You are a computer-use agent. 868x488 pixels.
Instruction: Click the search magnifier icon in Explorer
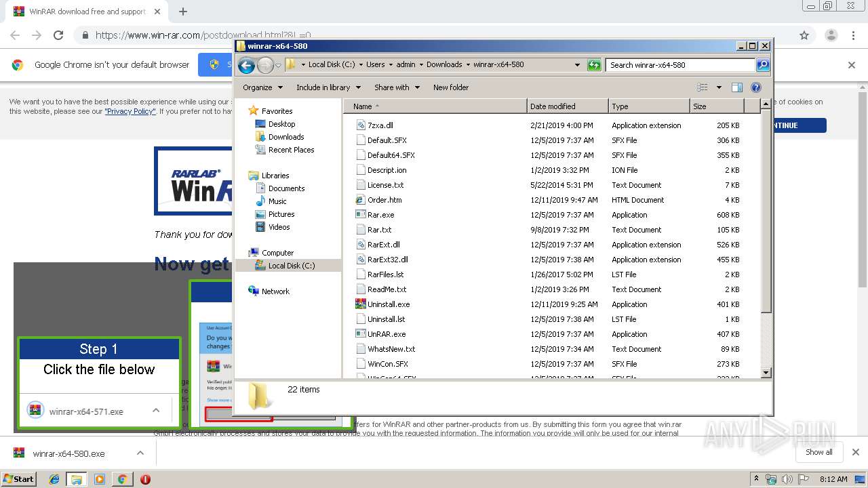(763, 65)
